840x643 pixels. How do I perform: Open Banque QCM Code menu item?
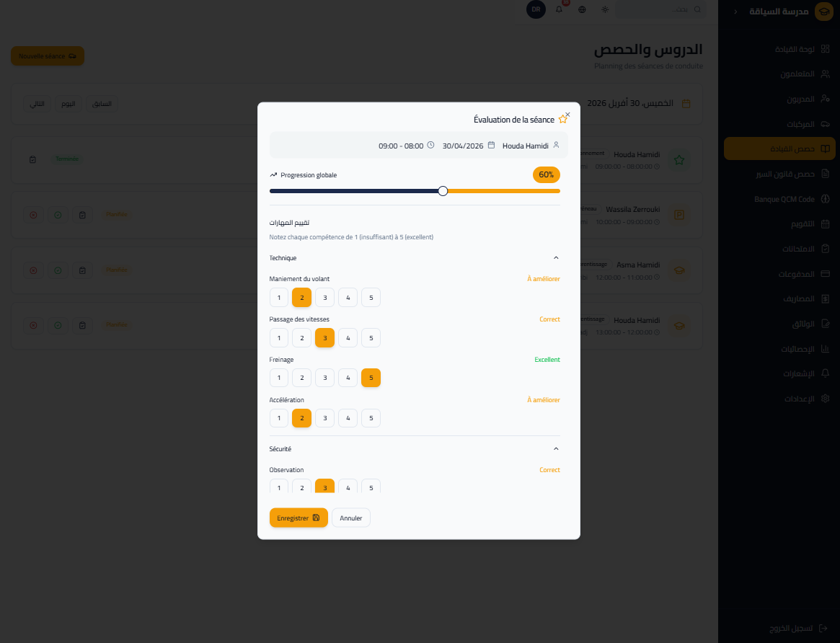pos(779,199)
